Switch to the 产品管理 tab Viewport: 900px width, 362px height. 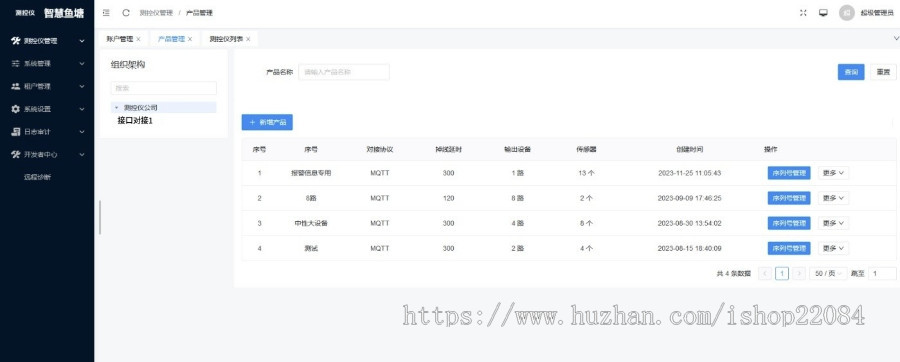coord(171,39)
